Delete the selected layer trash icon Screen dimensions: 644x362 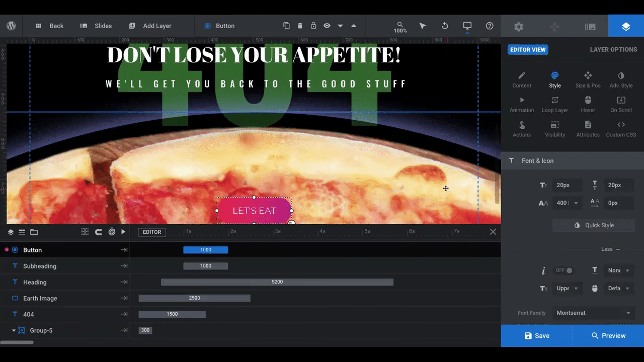tap(300, 26)
